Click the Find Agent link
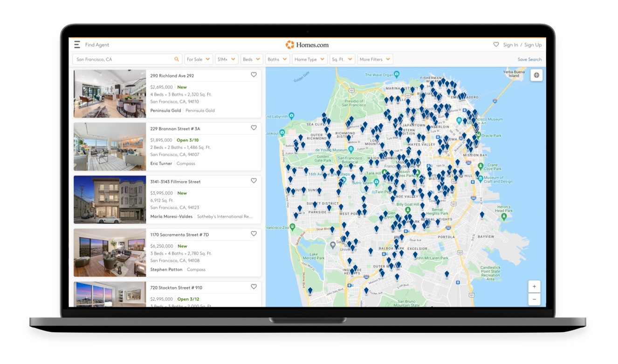Viewport: 618px width, 364px height. point(97,45)
